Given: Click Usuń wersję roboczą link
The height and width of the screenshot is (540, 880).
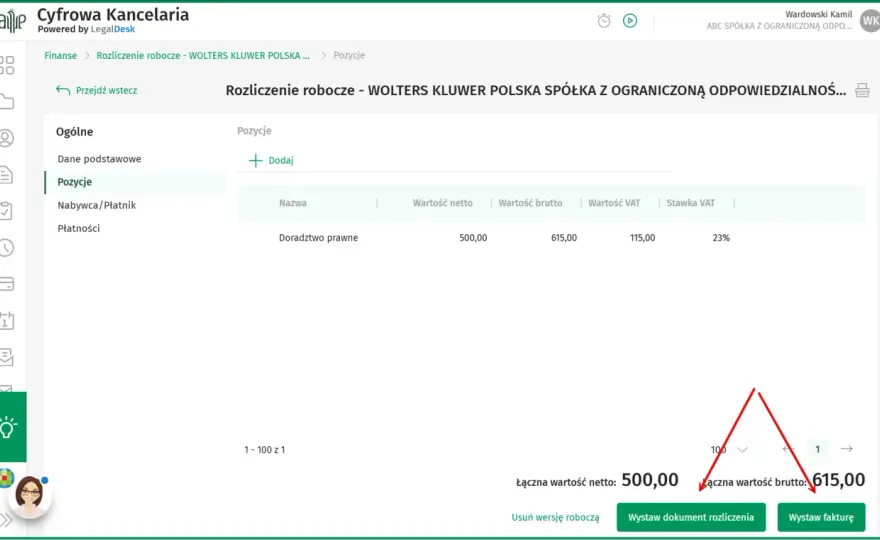Looking at the screenshot, I should (555, 518).
